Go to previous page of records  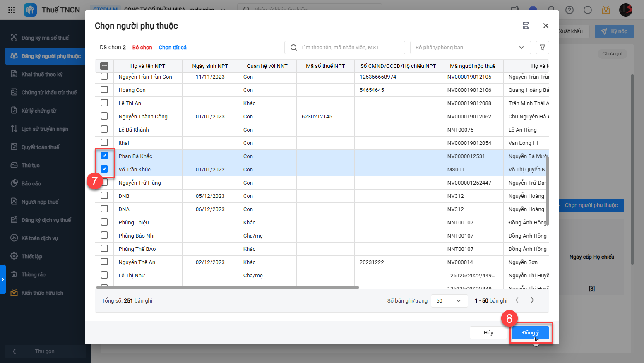pos(517,300)
